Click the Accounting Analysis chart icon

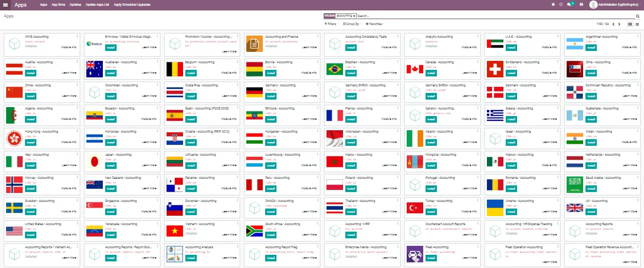pyautogui.click(x=175, y=255)
